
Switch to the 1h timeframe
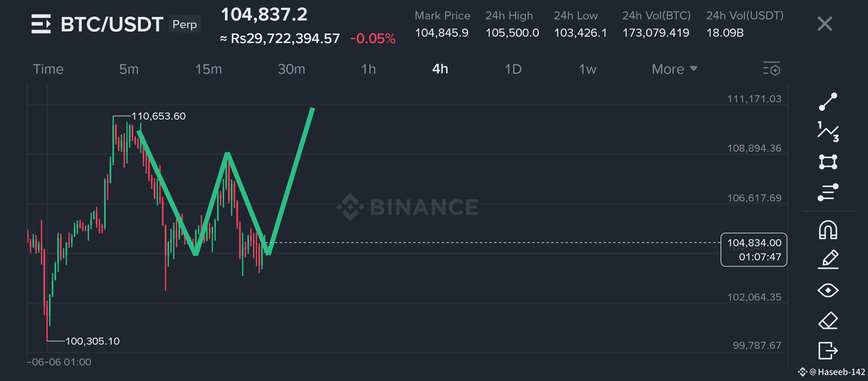pos(368,69)
